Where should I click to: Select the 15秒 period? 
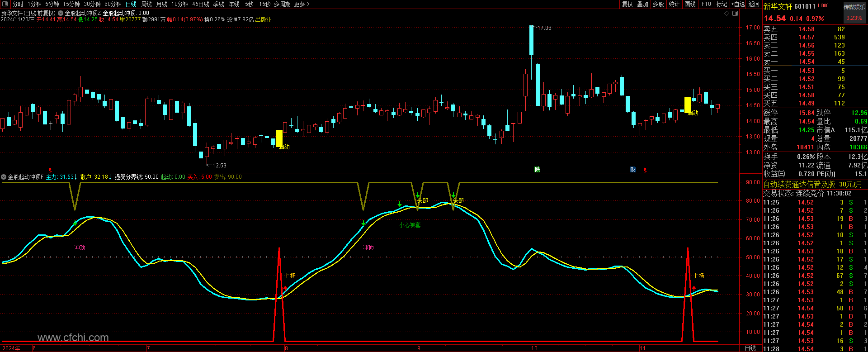[x=264, y=4]
